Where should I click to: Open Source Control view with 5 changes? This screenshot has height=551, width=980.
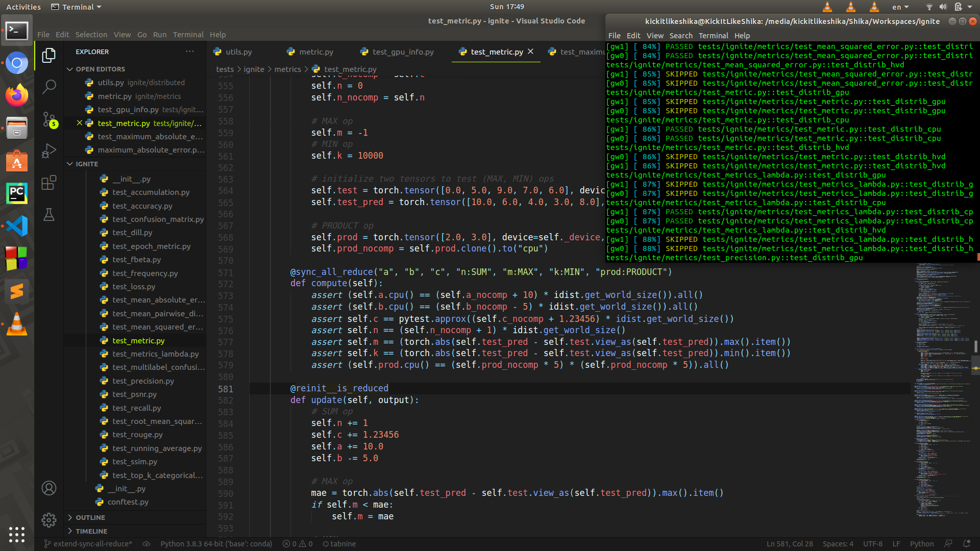pos(49,119)
